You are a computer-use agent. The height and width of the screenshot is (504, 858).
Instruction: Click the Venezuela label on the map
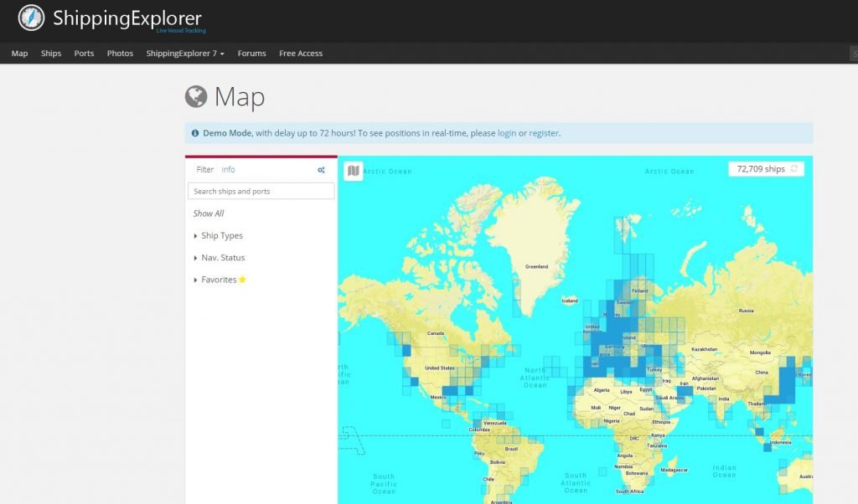[495, 423]
